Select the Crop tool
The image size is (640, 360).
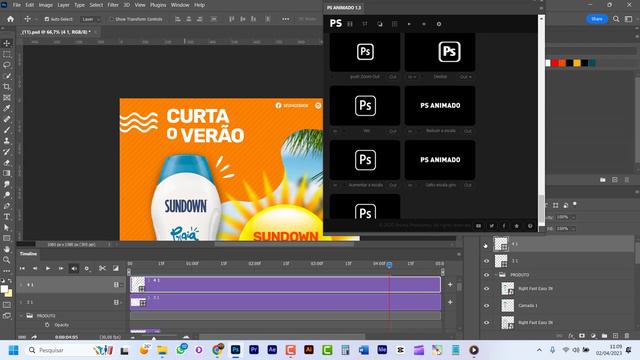[7, 87]
